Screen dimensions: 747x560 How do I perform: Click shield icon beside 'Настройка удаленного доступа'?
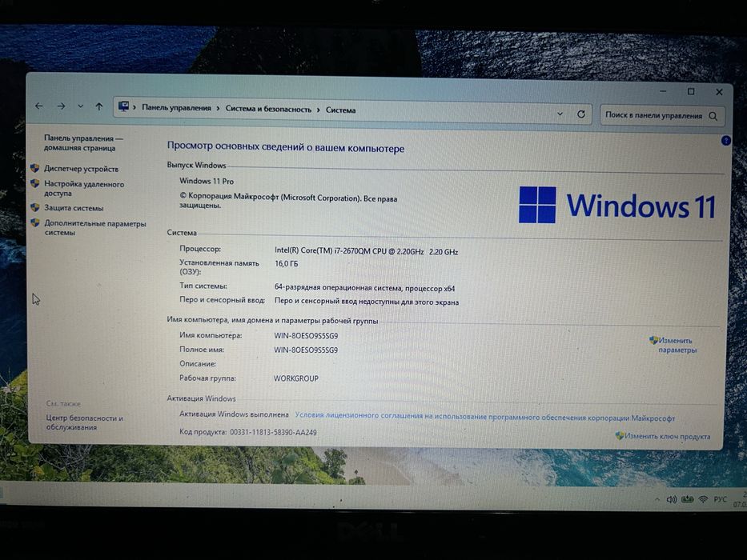point(34,183)
